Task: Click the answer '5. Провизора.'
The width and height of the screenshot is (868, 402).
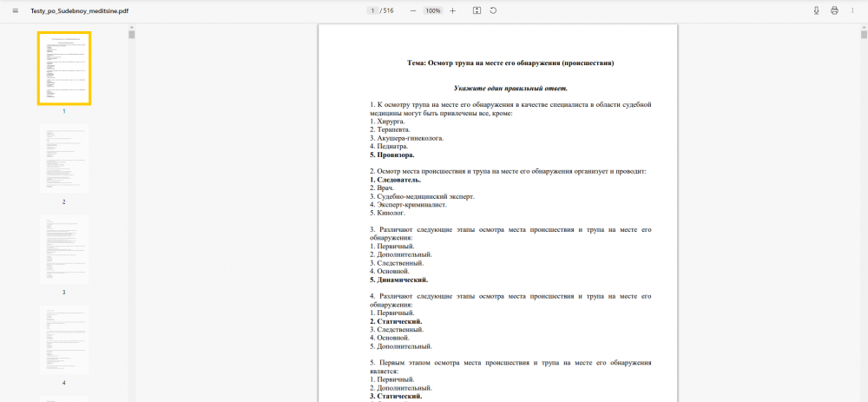Action: click(392, 155)
